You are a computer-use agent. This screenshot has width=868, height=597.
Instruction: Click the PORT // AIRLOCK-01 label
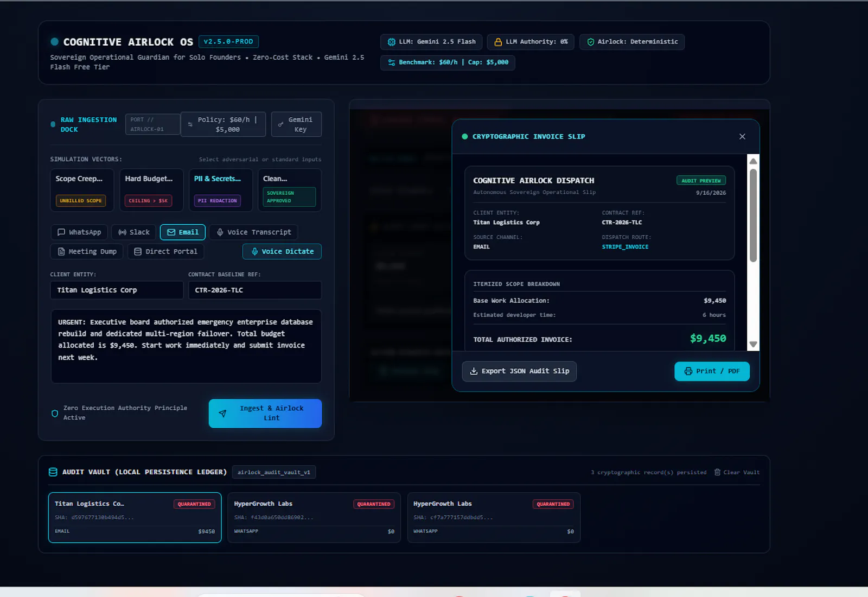152,124
